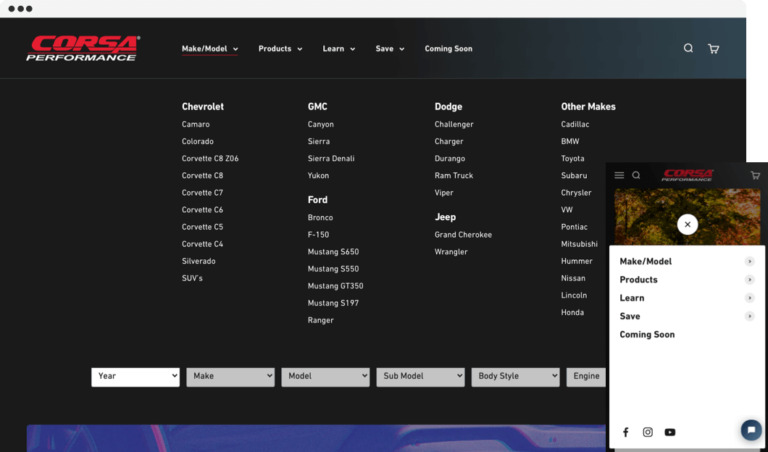Open the Model dropdown

(325, 377)
